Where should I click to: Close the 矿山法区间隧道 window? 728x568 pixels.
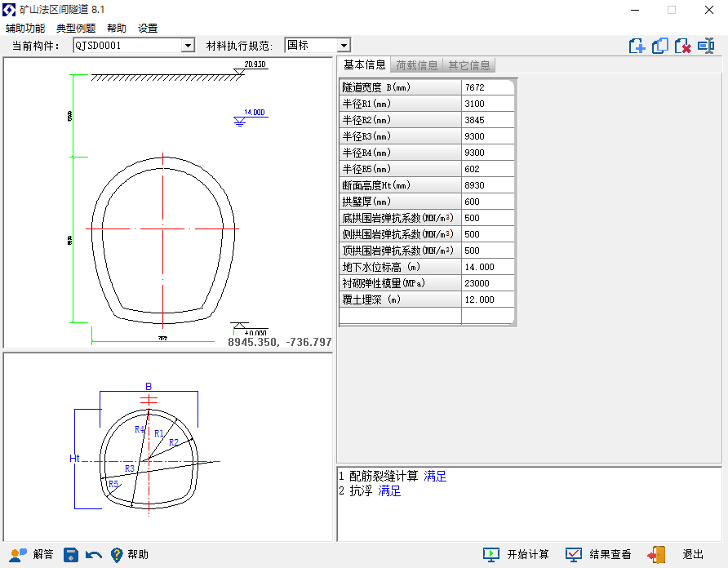pyautogui.click(x=709, y=10)
